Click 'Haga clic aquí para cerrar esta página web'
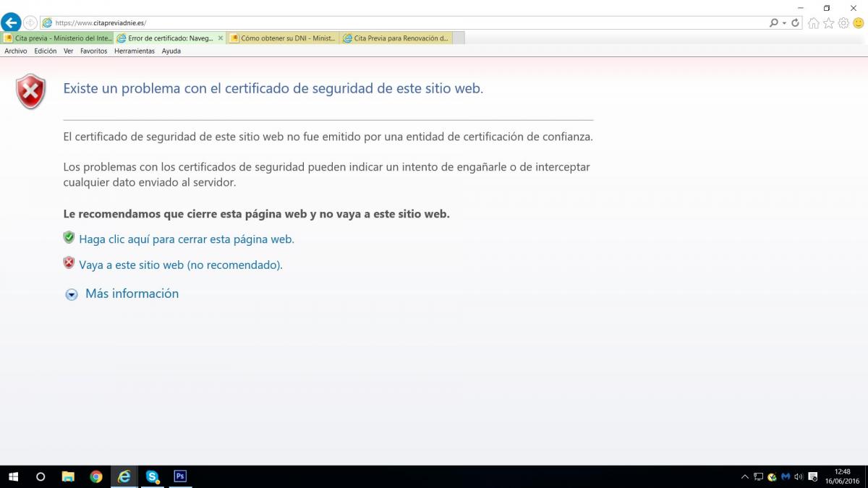Screen dimensions: 868x488 186,239
